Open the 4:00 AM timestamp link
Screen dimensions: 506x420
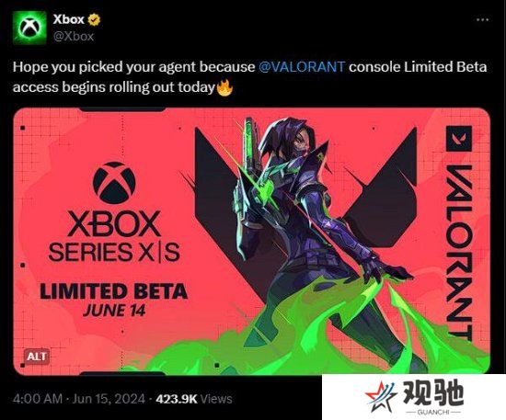[38, 399]
